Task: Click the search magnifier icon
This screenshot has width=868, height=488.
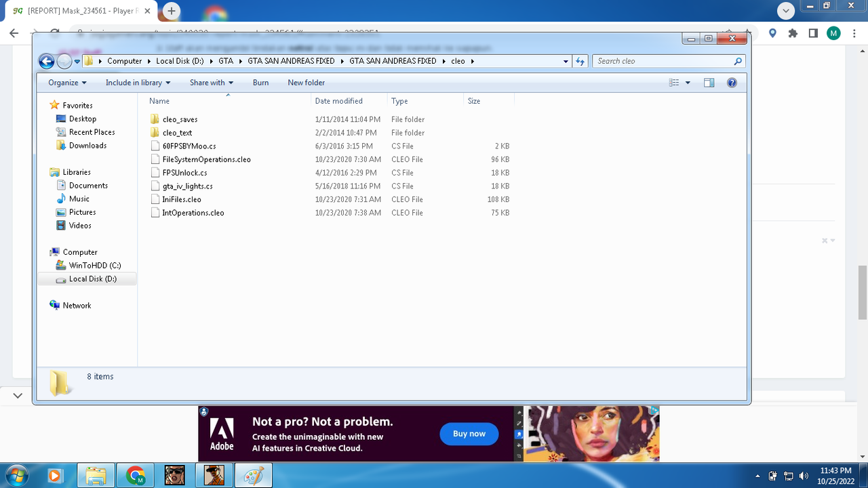Action: 738,61
